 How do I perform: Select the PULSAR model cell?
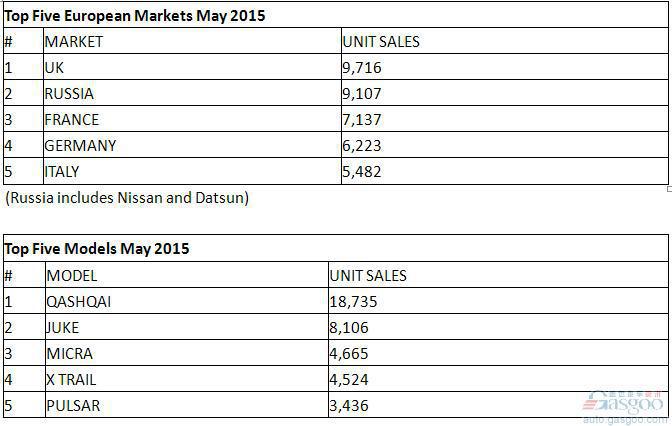187,405
